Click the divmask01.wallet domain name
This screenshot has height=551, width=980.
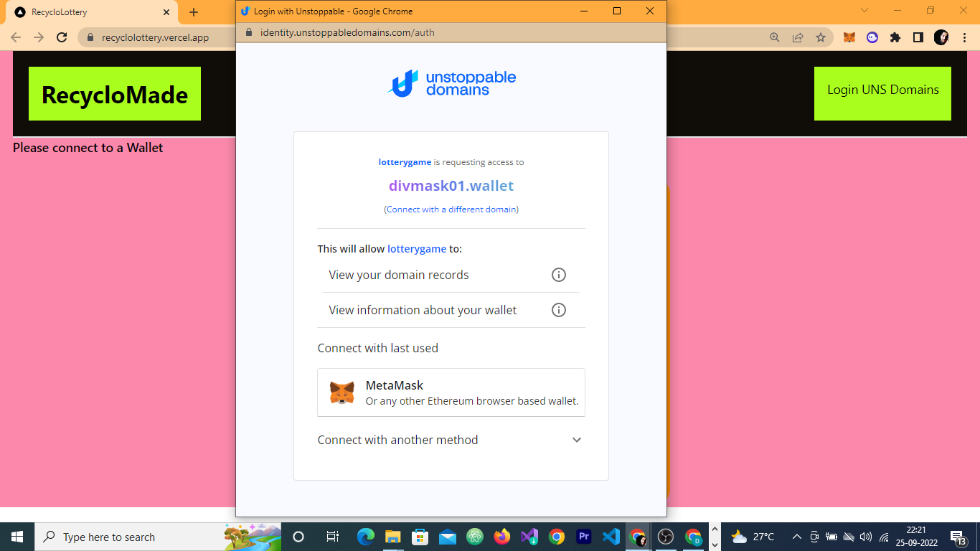[x=451, y=186]
